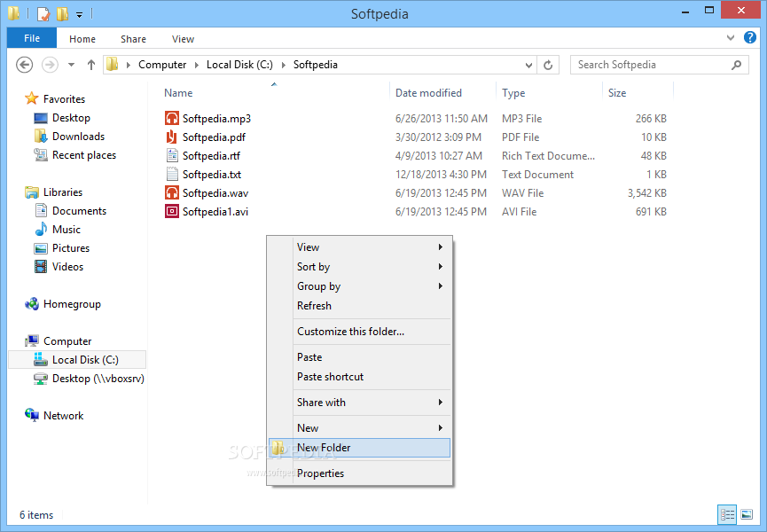This screenshot has height=532, width=767.
Task: Choose Customize this folder...
Action: tap(359, 331)
